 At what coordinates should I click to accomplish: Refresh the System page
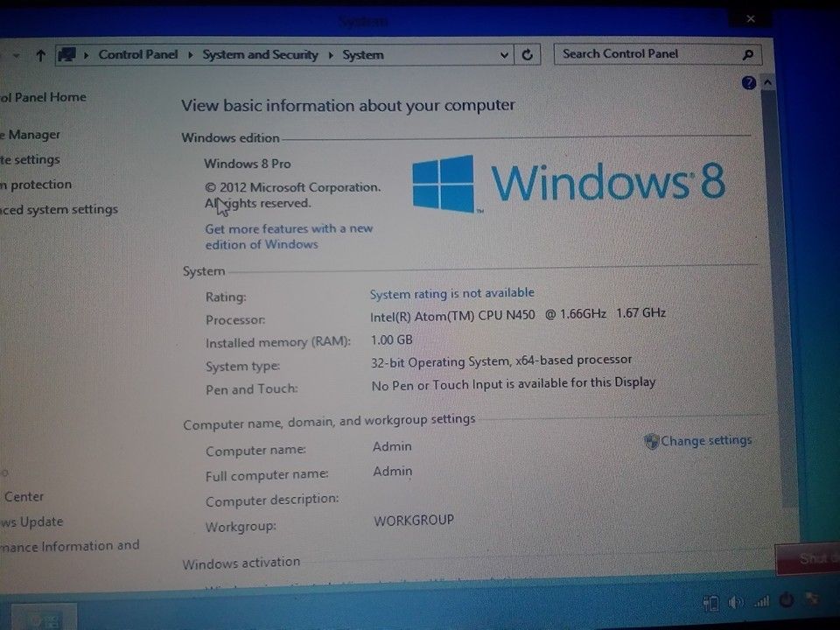coord(527,54)
